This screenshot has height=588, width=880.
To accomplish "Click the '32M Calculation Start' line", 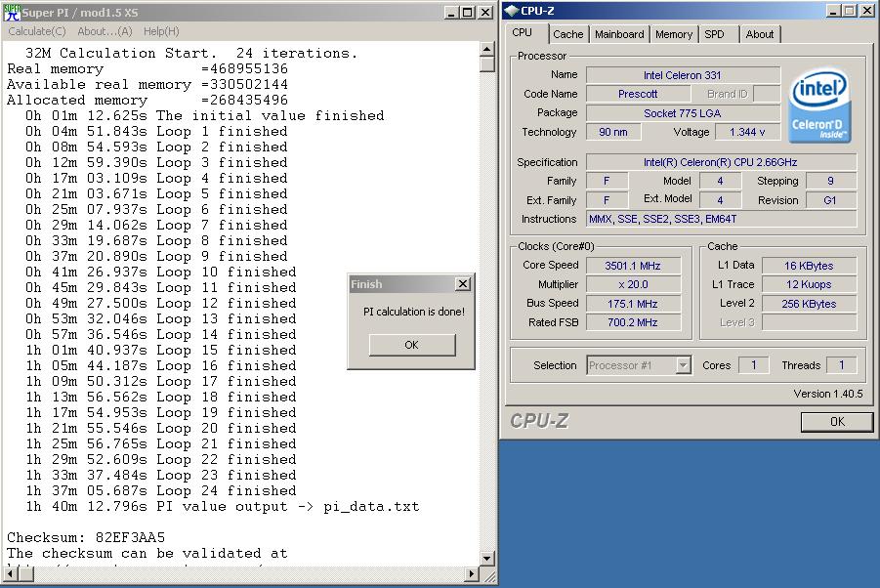I will point(190,53).
